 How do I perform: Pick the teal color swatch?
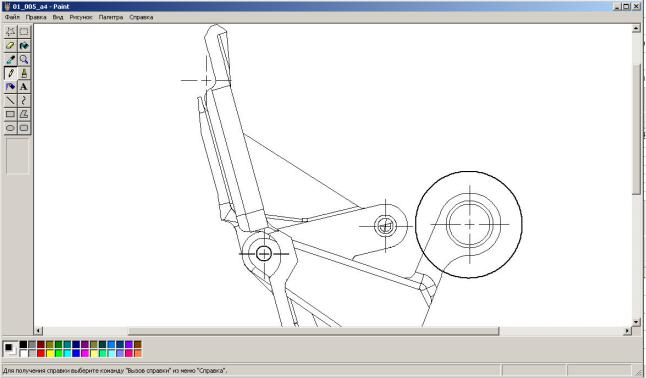(x=67, y=345)
